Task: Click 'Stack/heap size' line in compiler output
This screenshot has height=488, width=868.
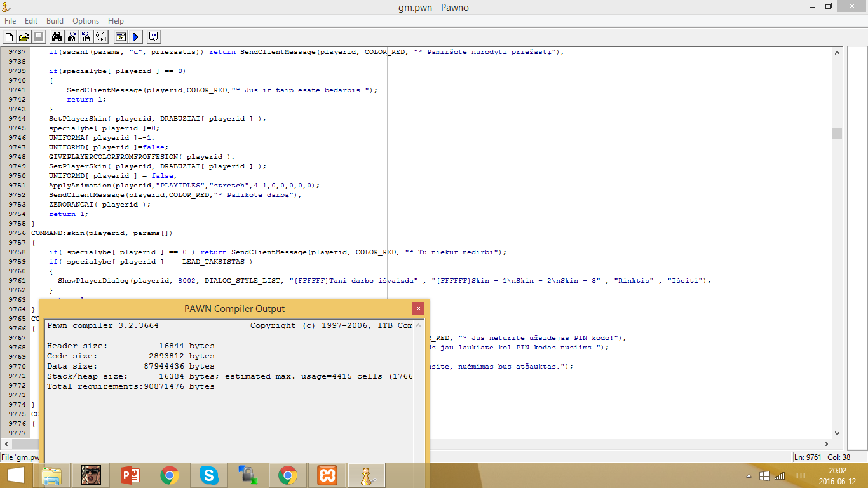Action: [230, 376]
